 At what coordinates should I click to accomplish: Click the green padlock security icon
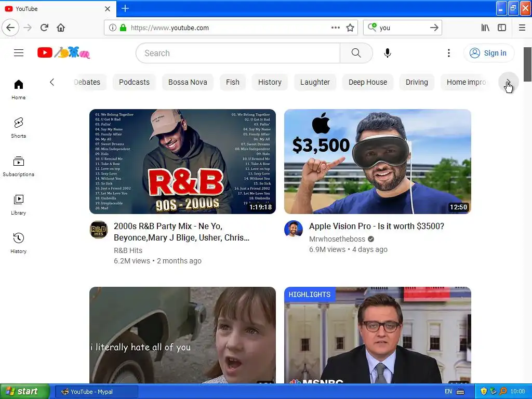click(123, 28)
